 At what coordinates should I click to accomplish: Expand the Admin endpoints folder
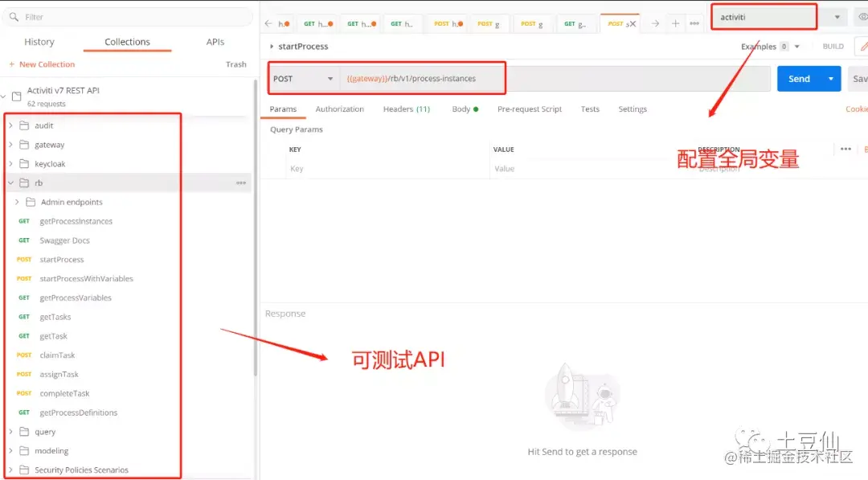click(16, 202)
